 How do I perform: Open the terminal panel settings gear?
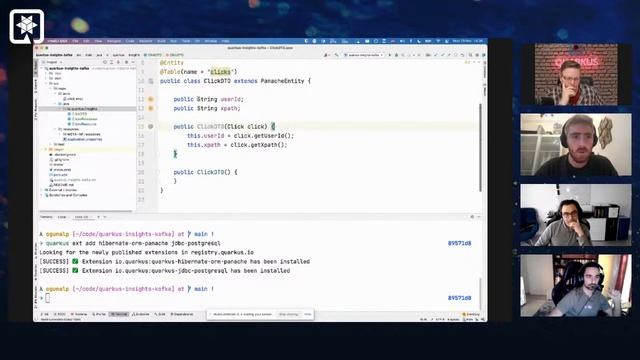click(472, 217)
